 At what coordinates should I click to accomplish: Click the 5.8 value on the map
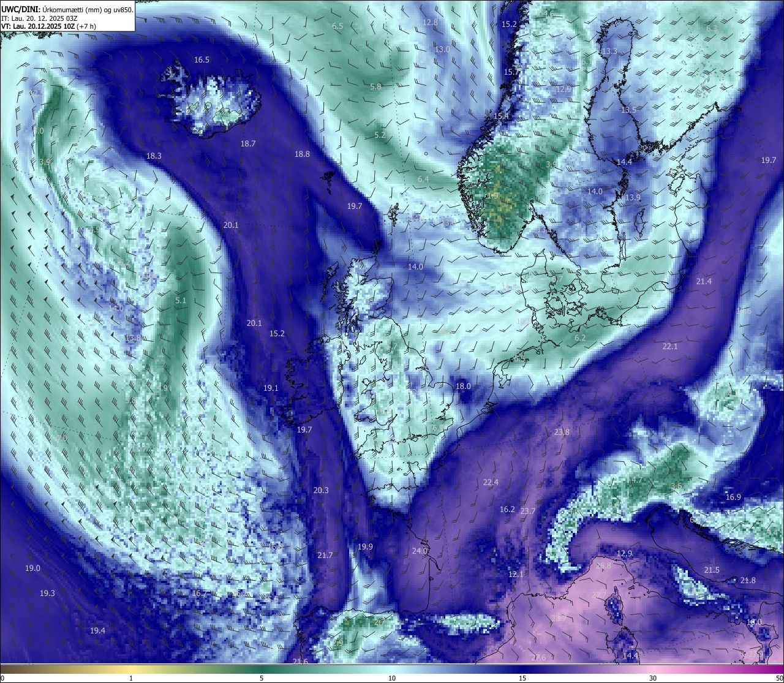(375, 87)
